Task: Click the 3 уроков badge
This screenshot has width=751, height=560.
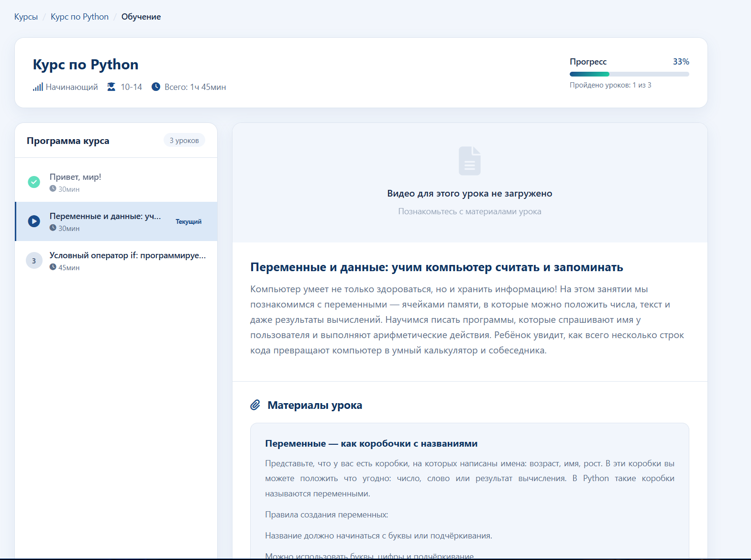Action: pyautogui.click(x=184, y=140)
